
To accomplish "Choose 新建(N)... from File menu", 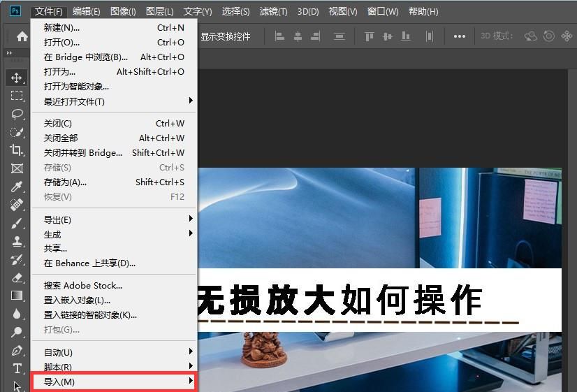I will (x=114, y=28).
